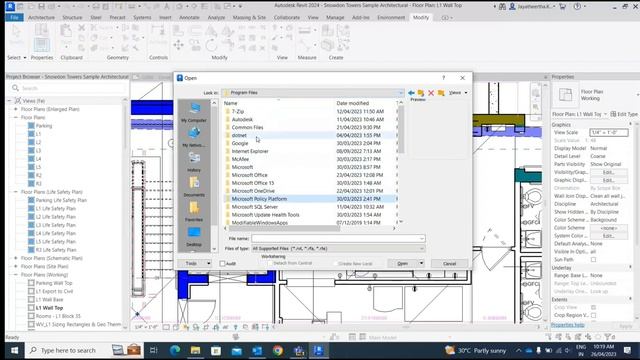Open the Manage ribbon tab
Image resolution: width=640 pixels, height=360 pixels.
335,18
